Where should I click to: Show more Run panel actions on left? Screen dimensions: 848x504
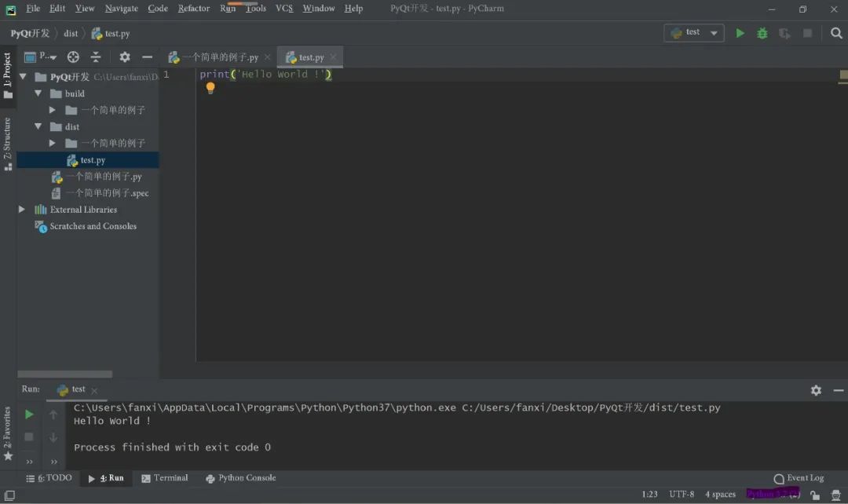point(30,462)
